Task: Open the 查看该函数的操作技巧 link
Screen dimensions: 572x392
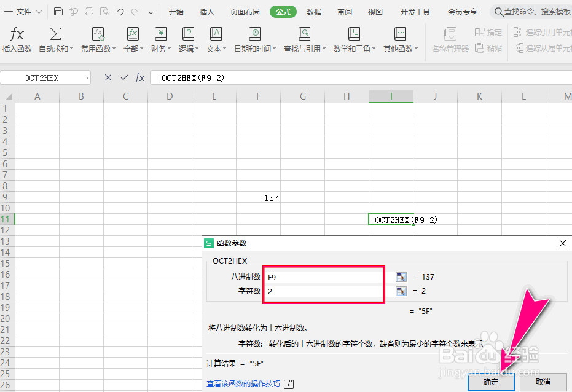Action: (243, 384)
